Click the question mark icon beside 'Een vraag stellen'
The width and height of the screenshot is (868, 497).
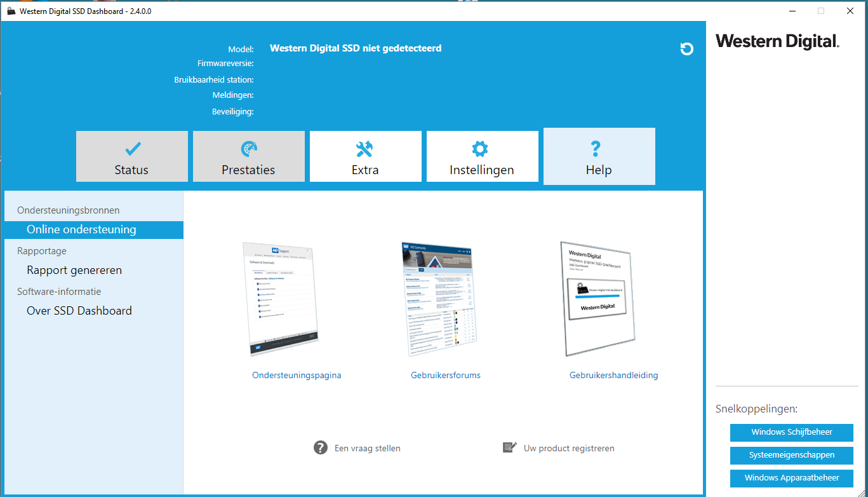[x=321, y=447]
